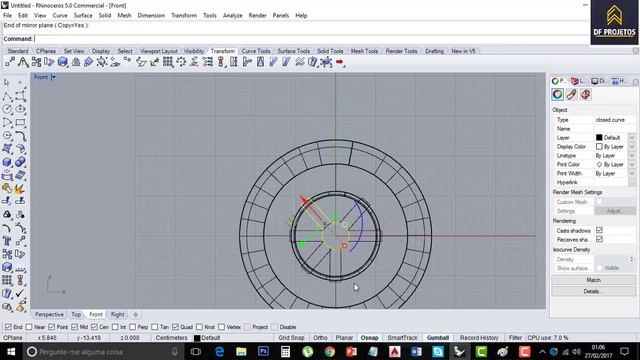640x360 pixels.
Task: Select the Polygon tool in left sidebar
Action: coord(7,136)
